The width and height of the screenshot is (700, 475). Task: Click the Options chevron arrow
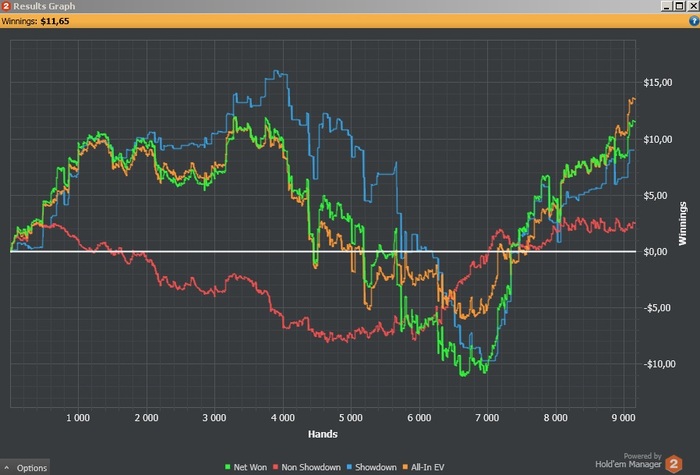(7, 467)
